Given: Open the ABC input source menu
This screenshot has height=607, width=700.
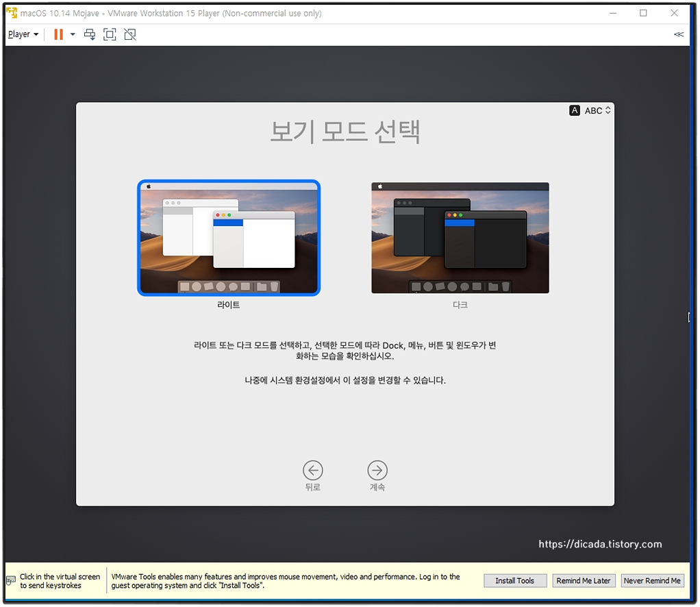Looking at the screenshot, I should (x=590, y=110).
